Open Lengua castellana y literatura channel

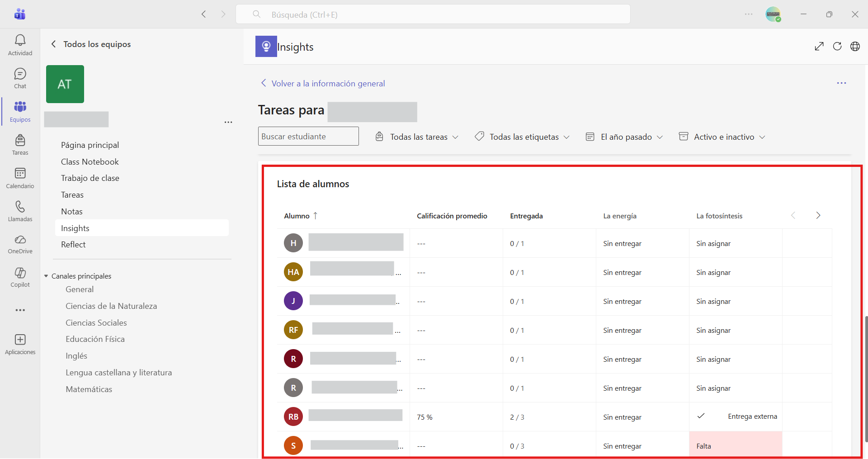click(119, 373)
